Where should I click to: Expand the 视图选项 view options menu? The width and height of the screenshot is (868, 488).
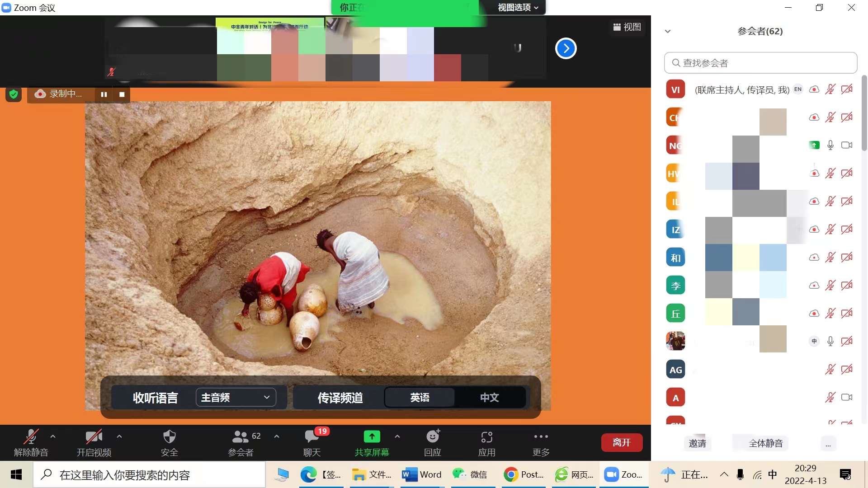pos(518,8)
